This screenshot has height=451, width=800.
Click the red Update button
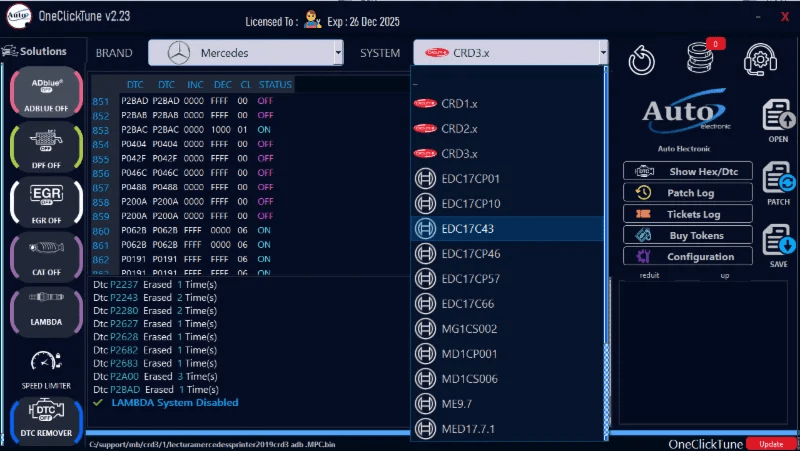pyautogui.click(x=771, y=444)
